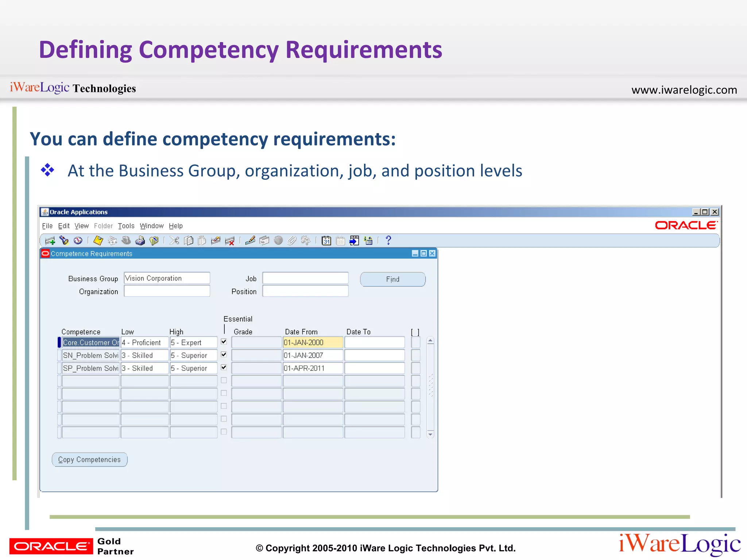Click the Position input field
The width and height of the screenshot is (747, 560).
point(306,291)
